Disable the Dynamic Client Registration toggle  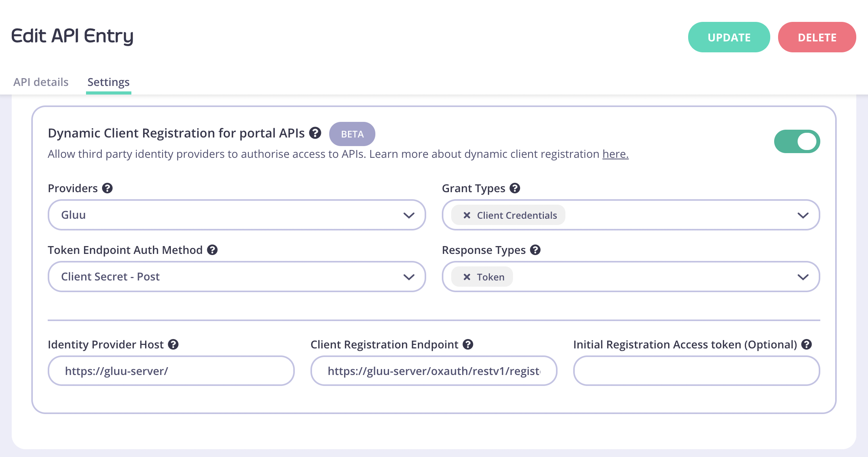(x=797, y=141)
